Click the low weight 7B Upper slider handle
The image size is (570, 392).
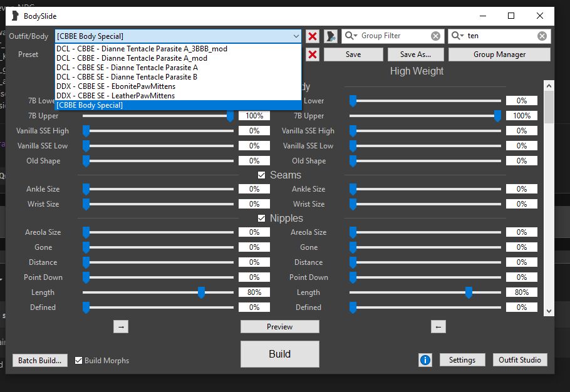point(230,116)
